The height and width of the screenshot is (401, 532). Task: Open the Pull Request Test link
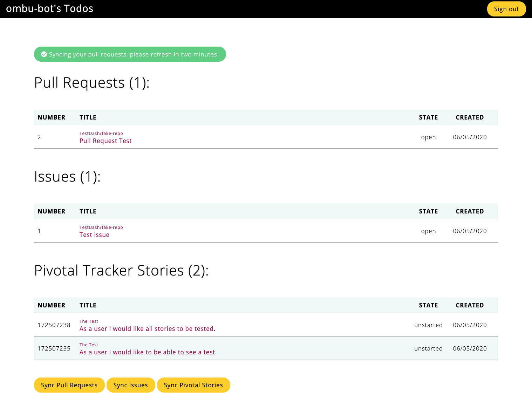[x=105, y=141]
